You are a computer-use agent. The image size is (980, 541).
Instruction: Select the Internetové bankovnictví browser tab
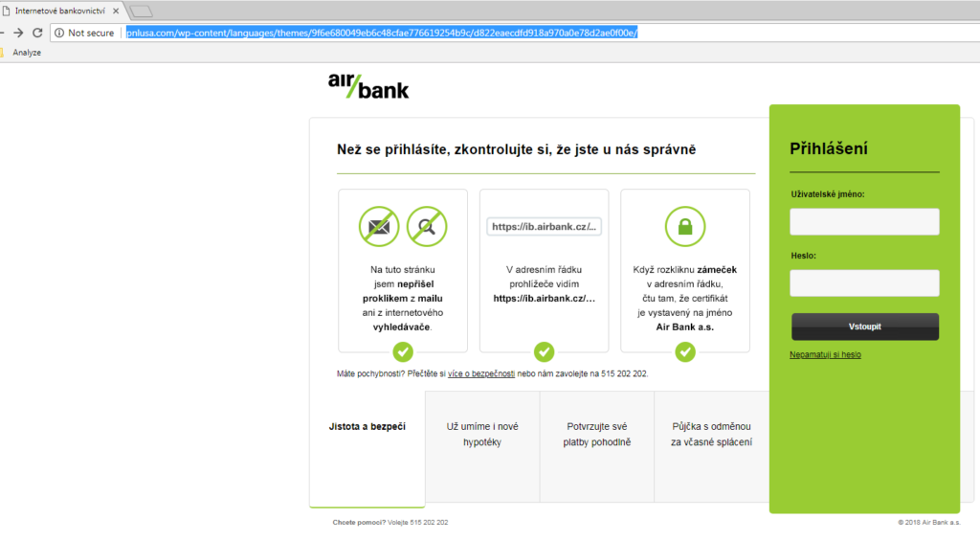click(60, 11)
